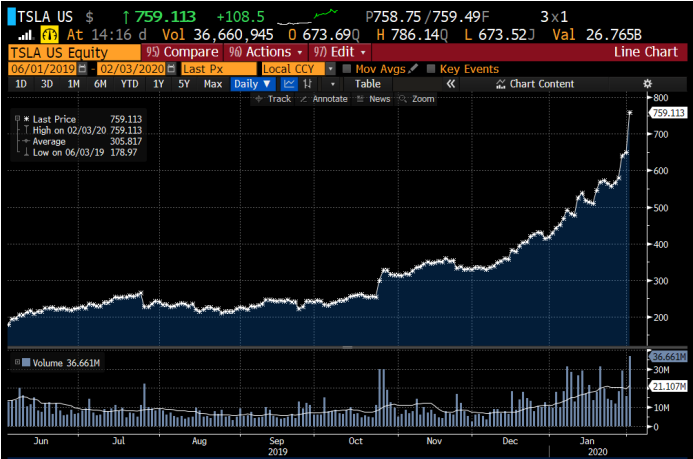
Task: Collapse the Volume legend toggle
Action: click(17, 362)
